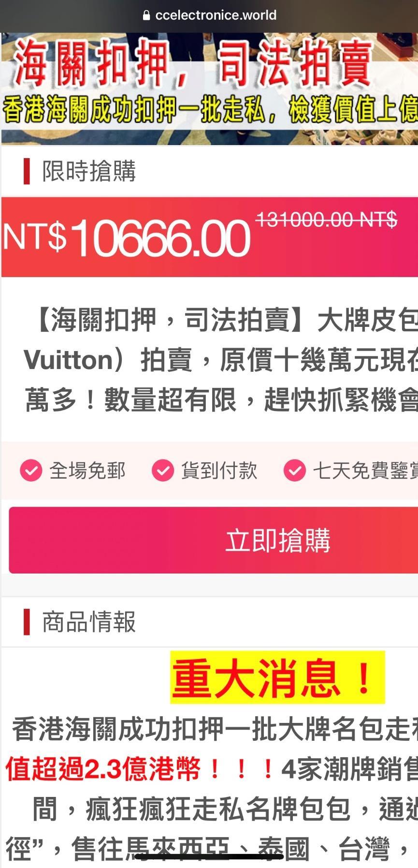Tap the red bar icon beside 商品情報
The height and width of the screenshot is (868, 418).
click(x=27, y=622)
